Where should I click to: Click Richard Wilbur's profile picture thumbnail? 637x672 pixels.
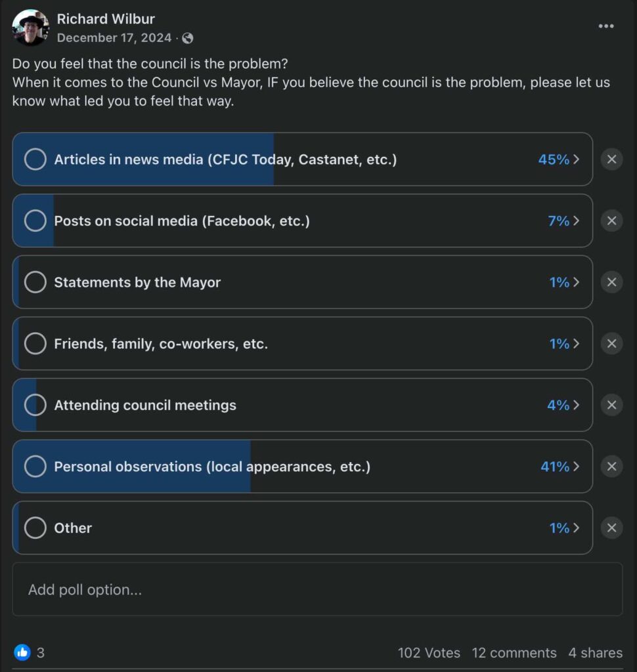tap(30, 28)
